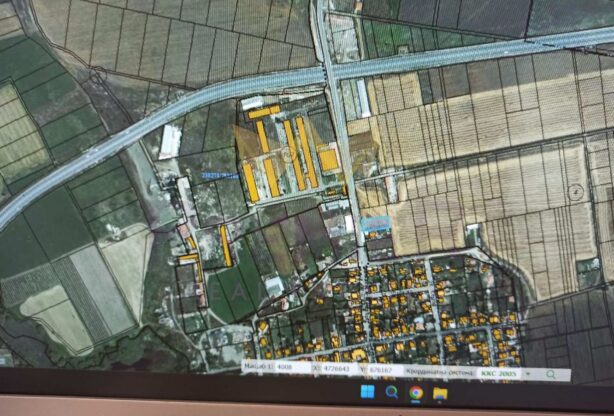This screenshot has width=614, height=416.
Task: Open Windows taskbar search
Action: point(391,392)
